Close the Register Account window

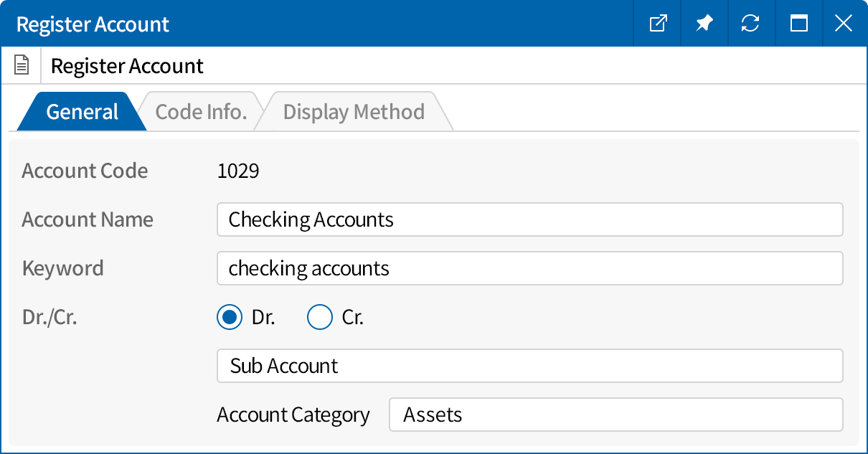click(x=844, y=23)
